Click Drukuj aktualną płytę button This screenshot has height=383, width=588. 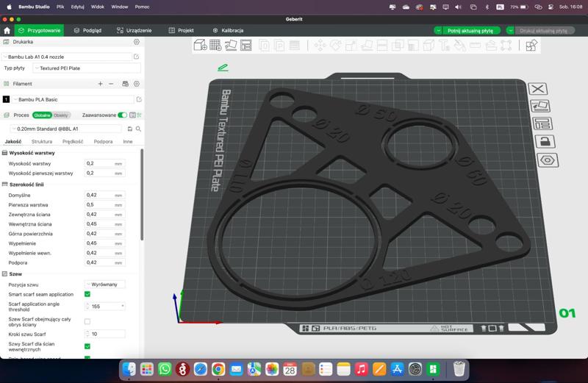[544, 30]
